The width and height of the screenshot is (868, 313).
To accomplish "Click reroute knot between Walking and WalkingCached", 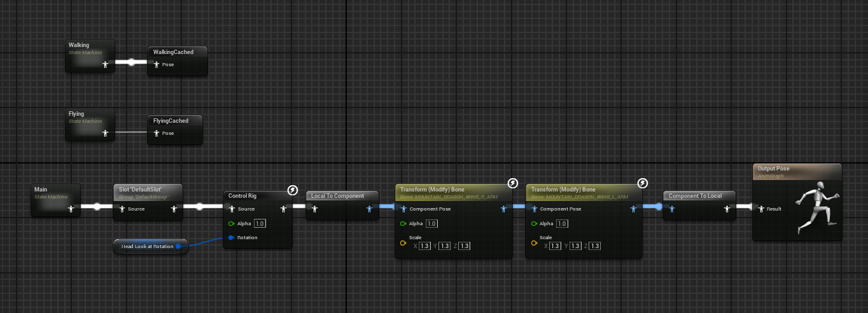I will pos(132,62).
